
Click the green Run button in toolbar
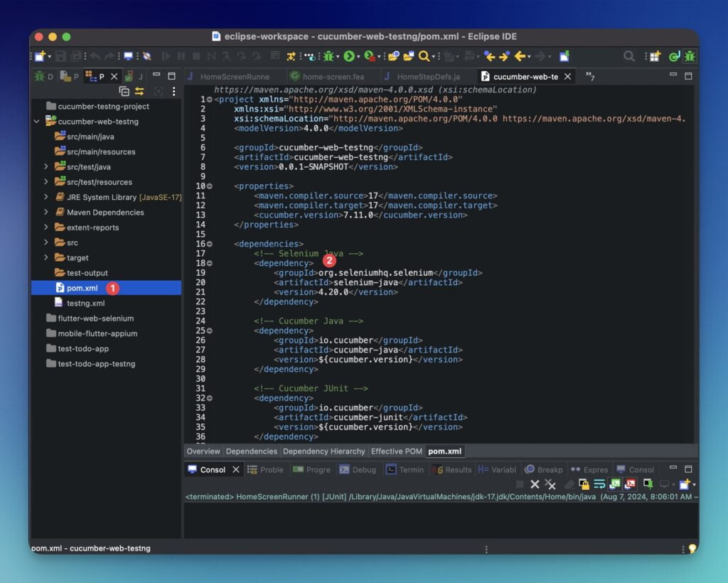(x=349, y=56)
